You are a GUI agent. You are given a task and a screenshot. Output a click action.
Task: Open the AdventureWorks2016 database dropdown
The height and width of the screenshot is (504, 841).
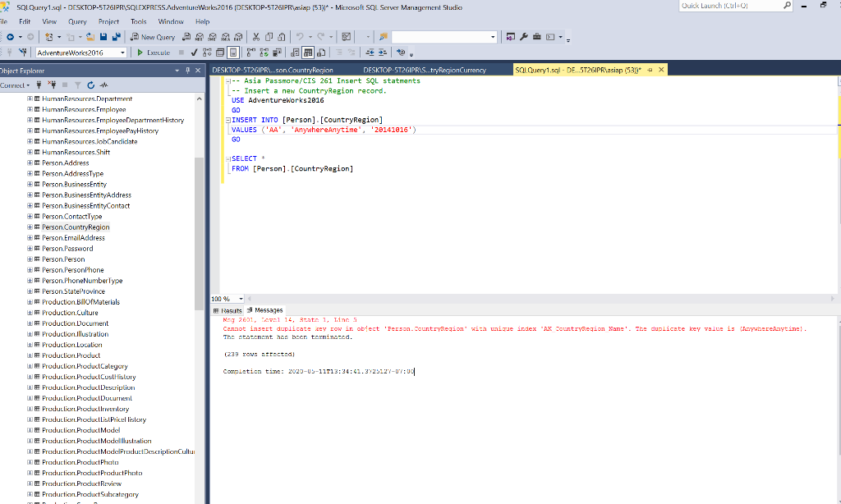123,53
